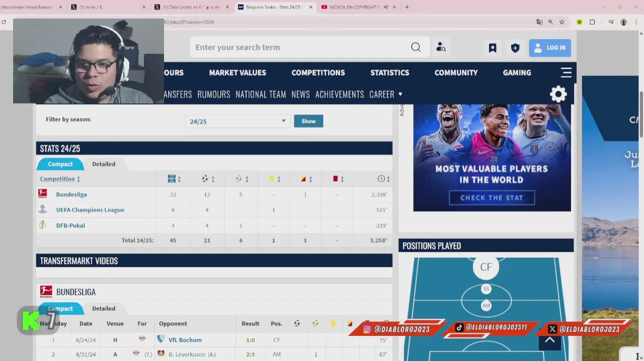Click the CHECK THE STAT ad button
Viewport: 644px width, 361px height.
491,198
